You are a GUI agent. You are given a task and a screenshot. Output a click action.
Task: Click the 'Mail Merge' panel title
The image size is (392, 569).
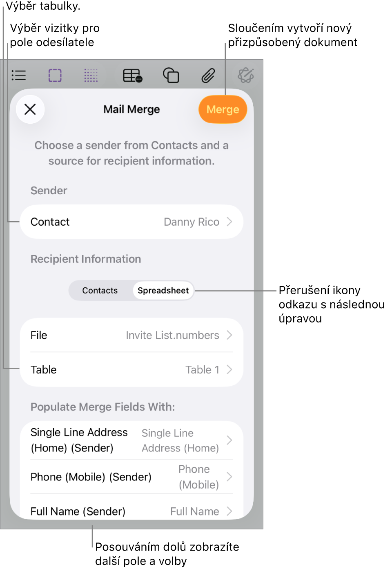click(131, 109)
